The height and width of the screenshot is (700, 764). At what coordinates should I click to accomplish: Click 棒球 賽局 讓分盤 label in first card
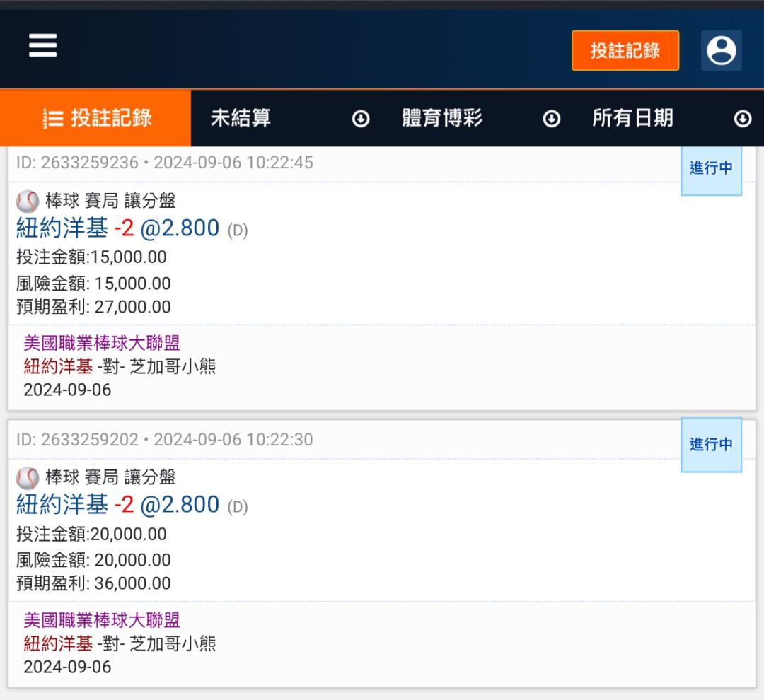point(110,201)
